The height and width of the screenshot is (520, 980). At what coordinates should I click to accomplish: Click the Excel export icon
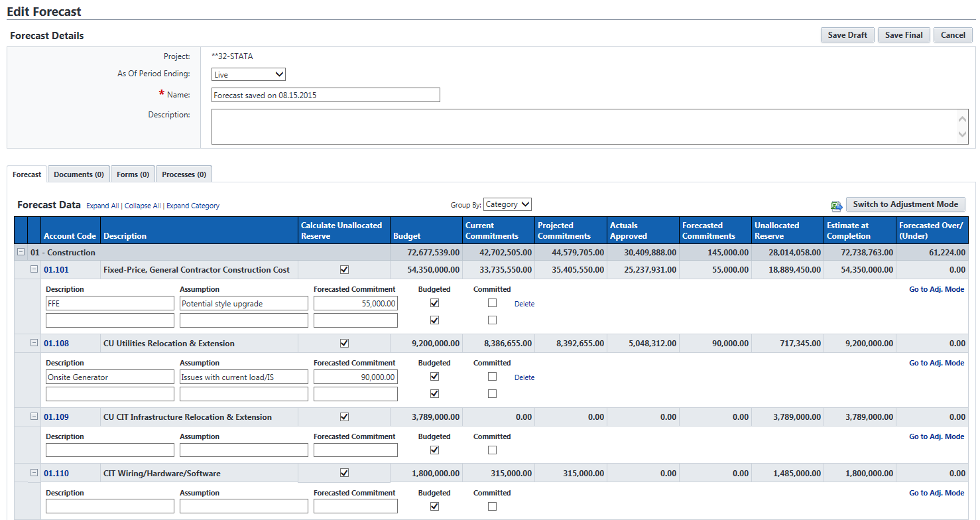tap(836, 206)
